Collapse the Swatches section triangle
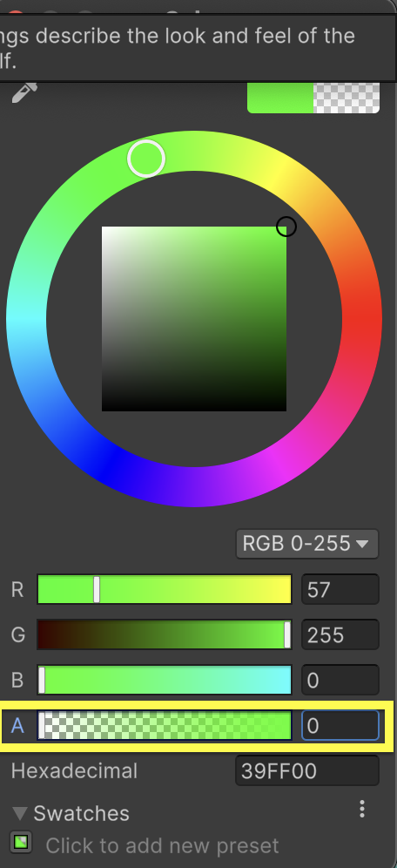 20,813
